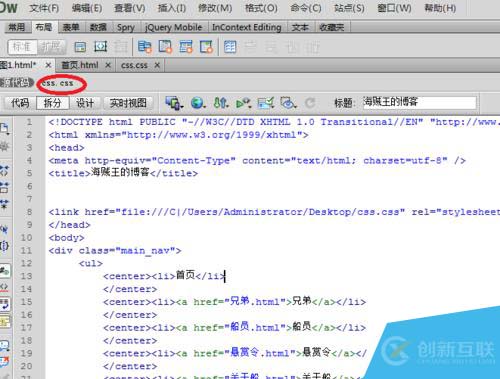
Task: Click the Insert Div Tag icon
Action: 80,47
